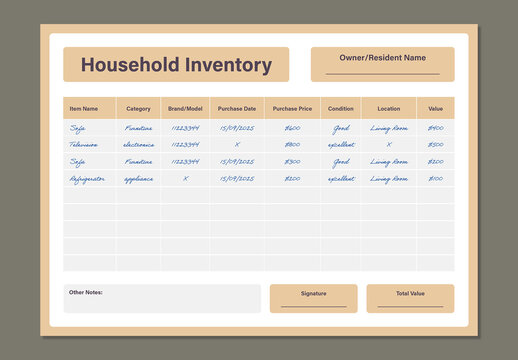Click the X purchase date in Television row
The image size is (518, 360).
[237, 145]
